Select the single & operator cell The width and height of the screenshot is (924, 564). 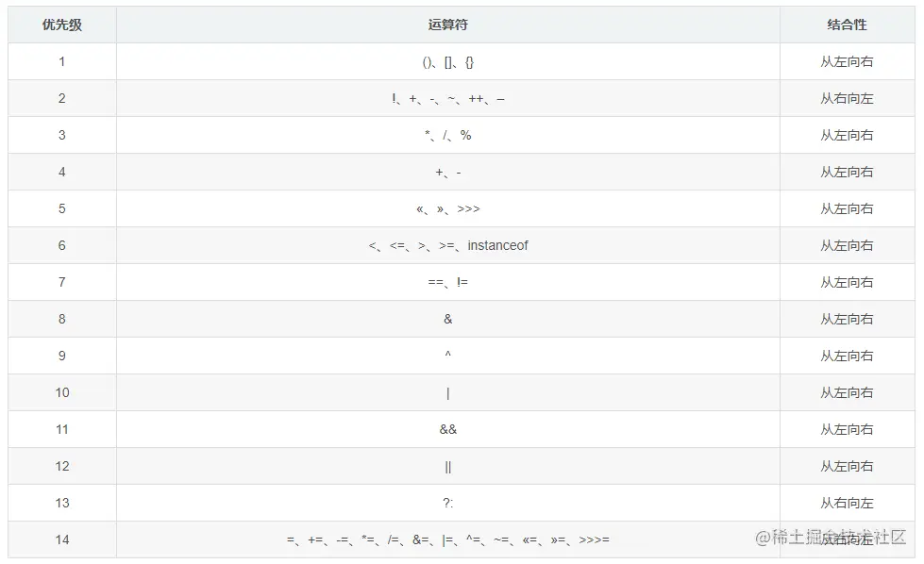(447, 319)
